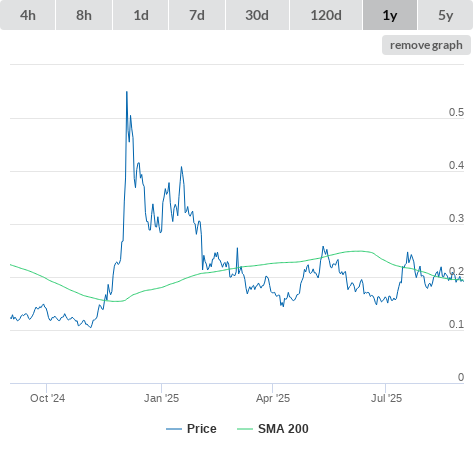Image resolution: width=474 pixels, height=455 pixels.
Task: Open the 120d time range
Action: point(326,15)
